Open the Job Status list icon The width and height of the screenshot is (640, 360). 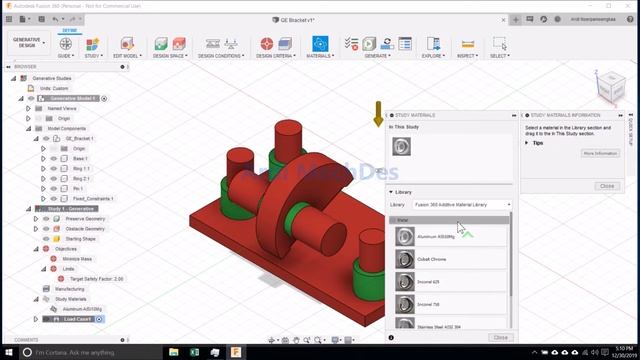tap(405, 44)
